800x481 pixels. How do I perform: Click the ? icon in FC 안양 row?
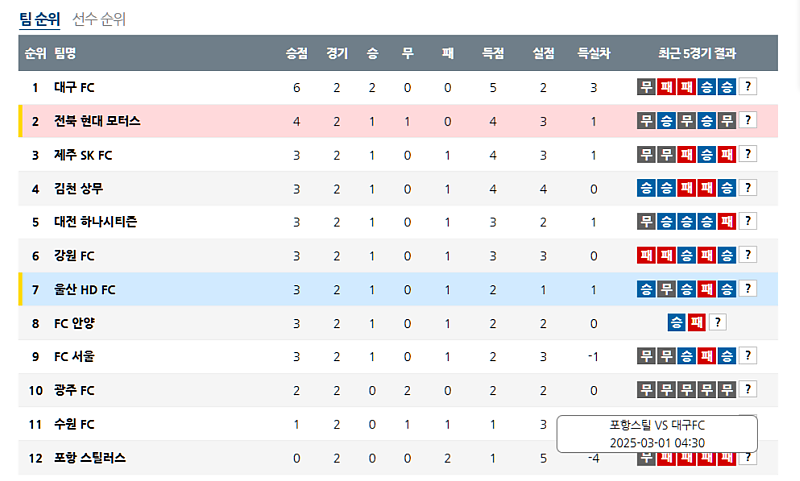[717, 322]
